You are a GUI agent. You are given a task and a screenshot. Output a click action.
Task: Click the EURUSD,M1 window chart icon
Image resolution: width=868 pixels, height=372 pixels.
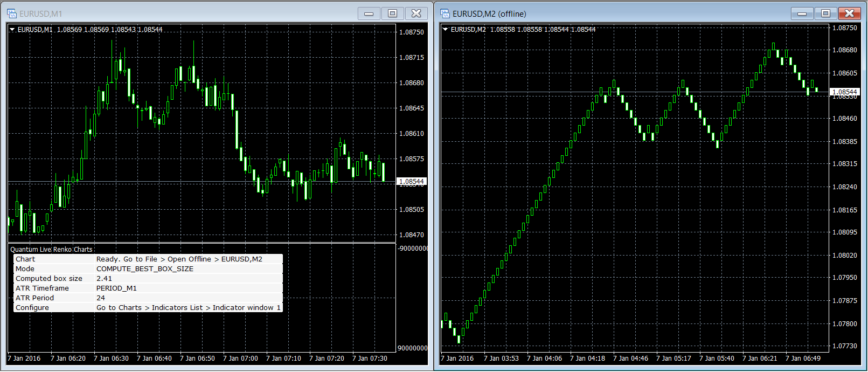pos(12,13)
